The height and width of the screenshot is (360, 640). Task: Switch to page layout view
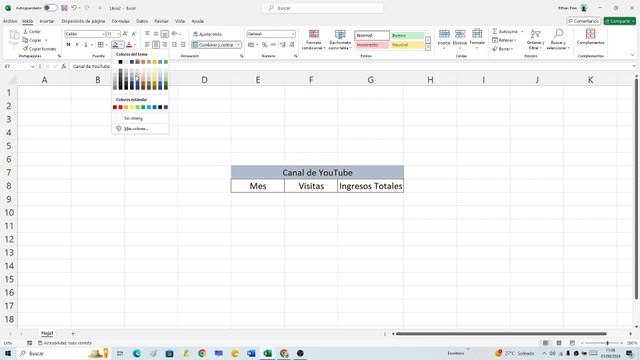tap(559, 343)
